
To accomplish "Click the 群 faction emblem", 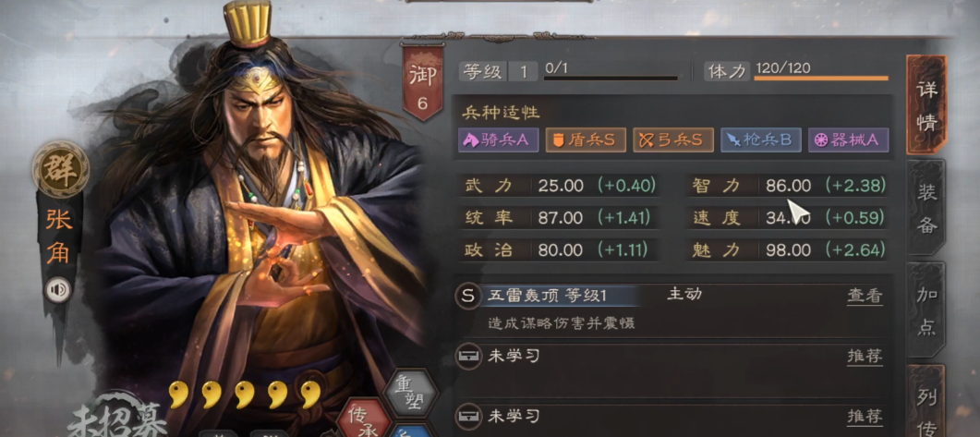I will point(61,169).
